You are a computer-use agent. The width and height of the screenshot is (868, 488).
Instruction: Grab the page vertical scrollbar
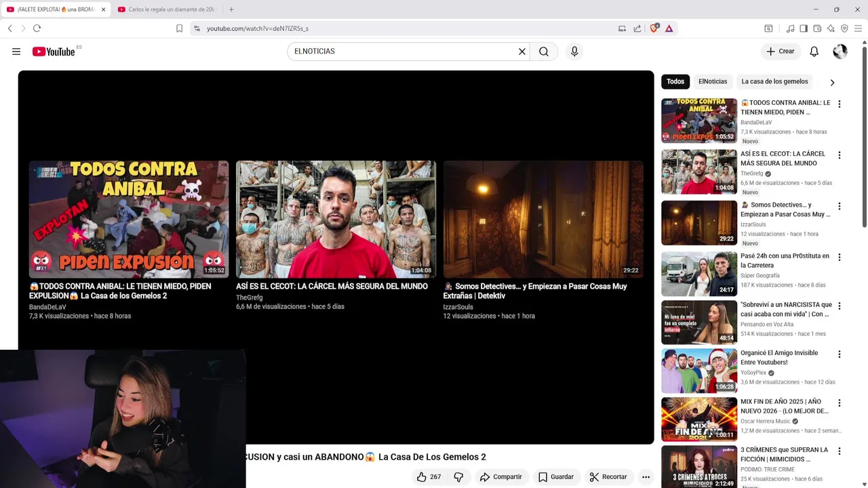(864, 136)
